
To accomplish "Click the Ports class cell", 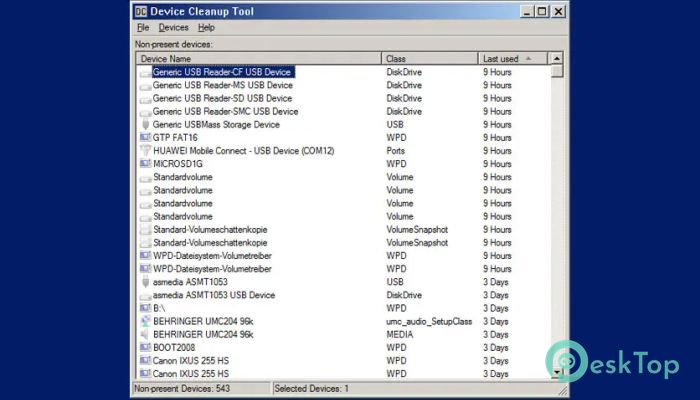I will coord(396,151).
